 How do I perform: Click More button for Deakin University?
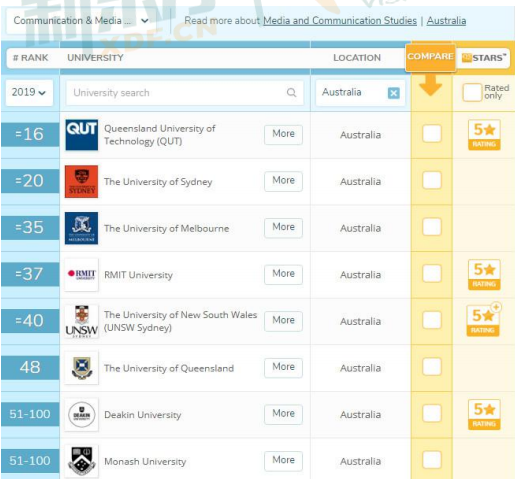tap(283, 414)
